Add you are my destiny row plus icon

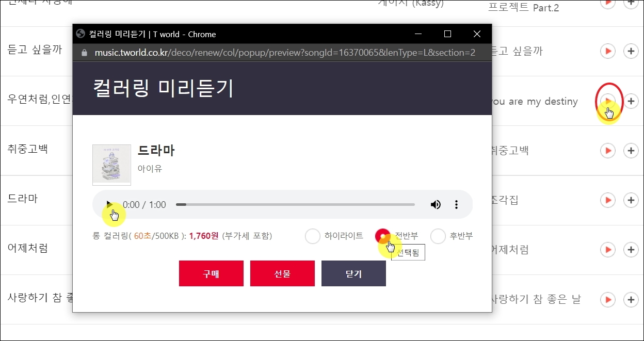tap(632, 101)
